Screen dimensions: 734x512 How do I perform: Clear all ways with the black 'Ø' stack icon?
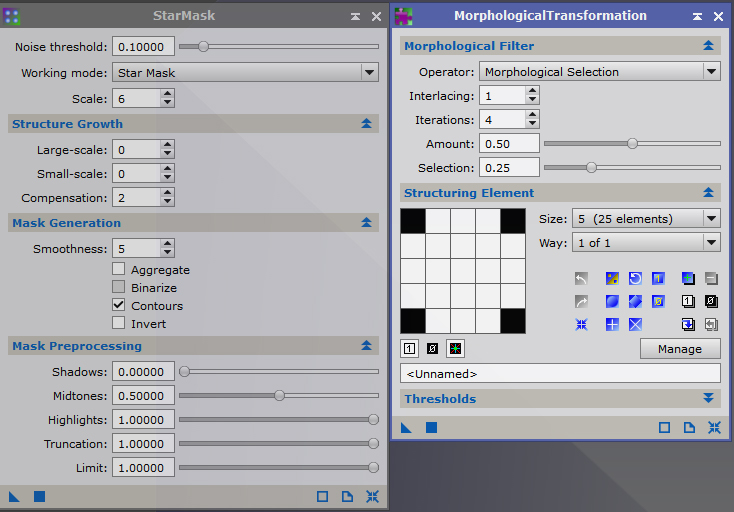711,302
